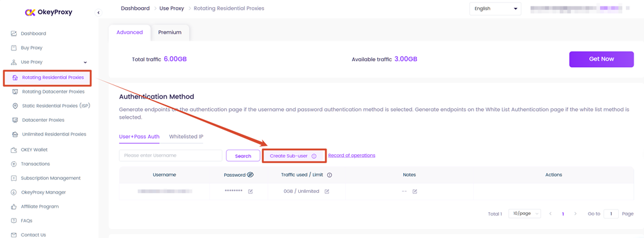Click the OkeyProxy logo
This screenshot has height=238, width=644.
48,12
